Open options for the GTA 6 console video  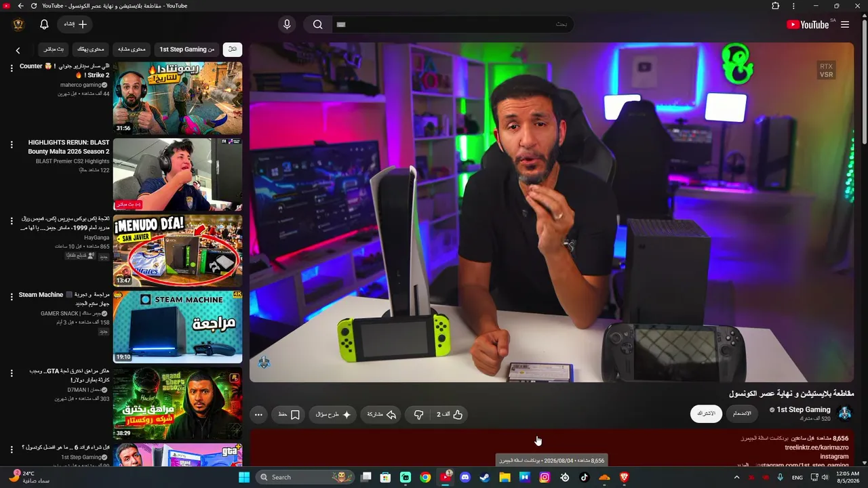pos(12,450)
